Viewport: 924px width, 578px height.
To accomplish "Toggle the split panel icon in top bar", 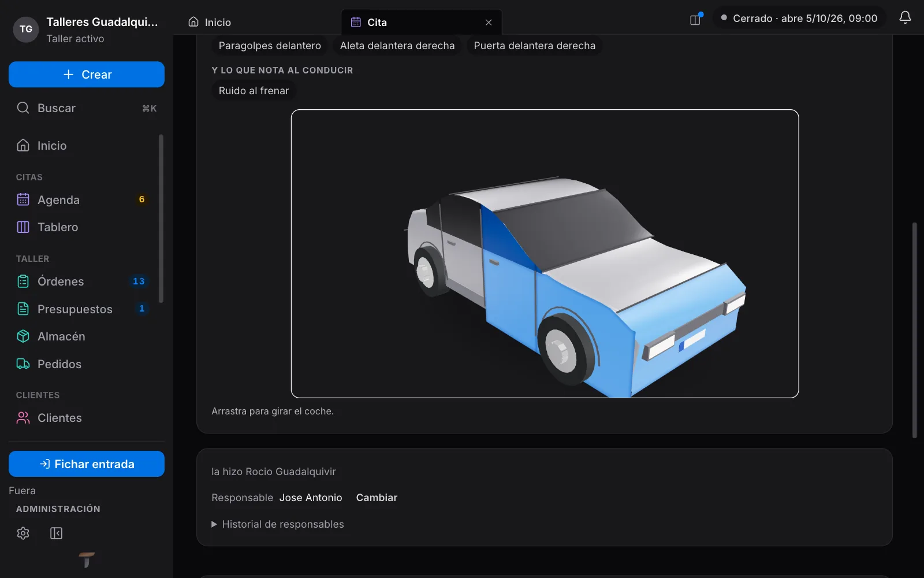I will pyautogui.click(x=695, y=20).
